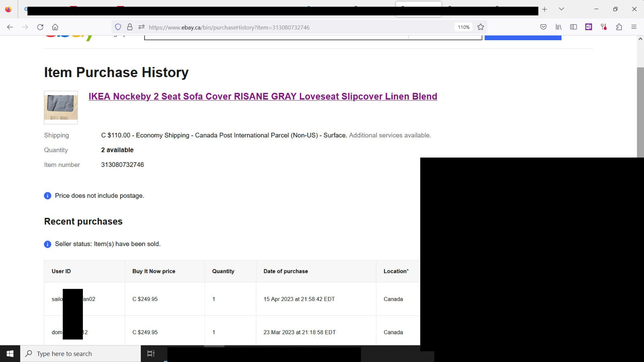Open the Firefox application menu
This screenshot has width=644, height=362.
(x=634, y=27)
